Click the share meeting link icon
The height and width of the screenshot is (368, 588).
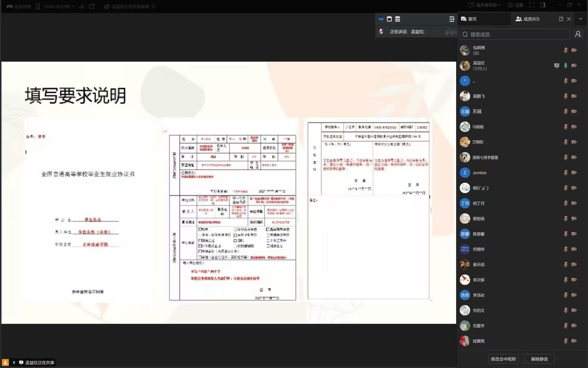92,6
